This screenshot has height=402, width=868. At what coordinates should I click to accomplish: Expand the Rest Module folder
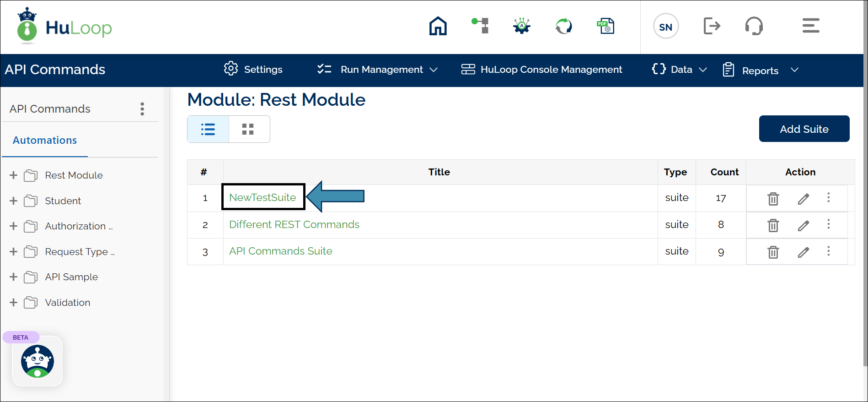tap(14, 175)
